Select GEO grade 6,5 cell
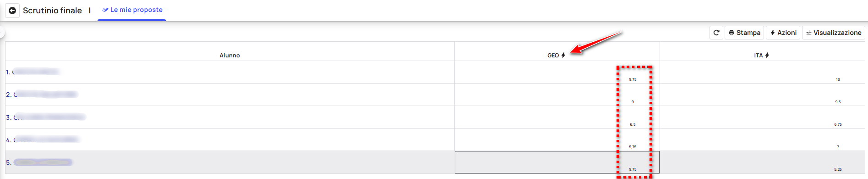Screen dimensions: 868x179 pyautogui.click(x=557, y=117)
